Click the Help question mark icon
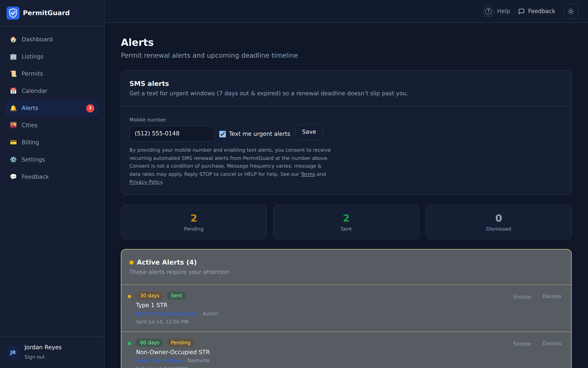Image resolution: width=588 pixels, height=368 pixels. tap(488, 11)
